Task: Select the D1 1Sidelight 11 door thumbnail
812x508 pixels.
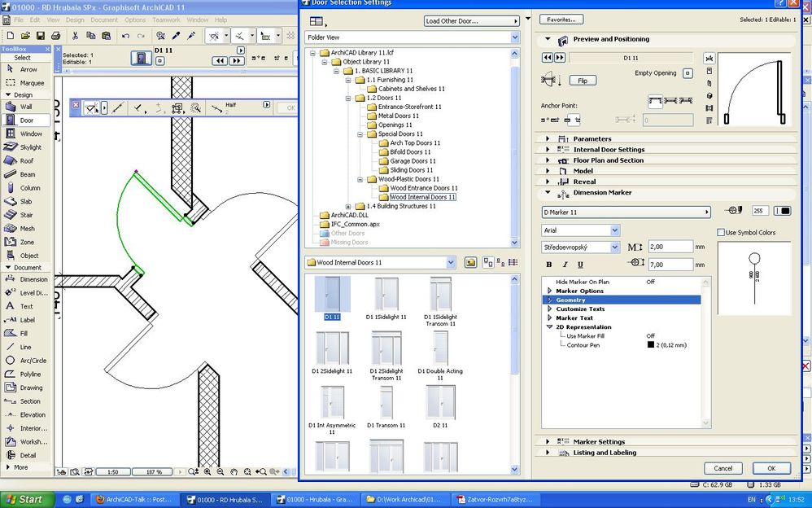Action: click(x=386, y=298)
